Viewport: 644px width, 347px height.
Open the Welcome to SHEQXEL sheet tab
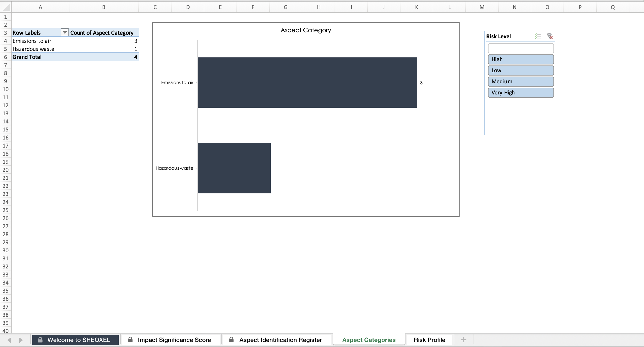coord(75,340)
